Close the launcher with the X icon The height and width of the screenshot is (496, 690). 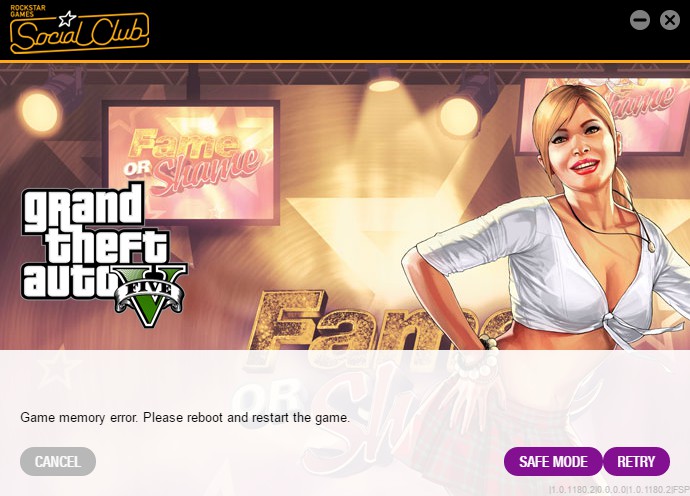(x=670, y=20)
